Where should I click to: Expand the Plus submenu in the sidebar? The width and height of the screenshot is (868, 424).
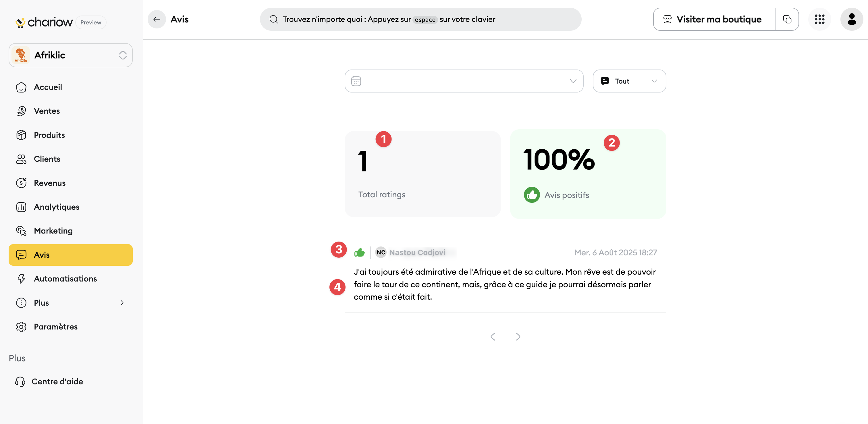click(x=71, y=303)
